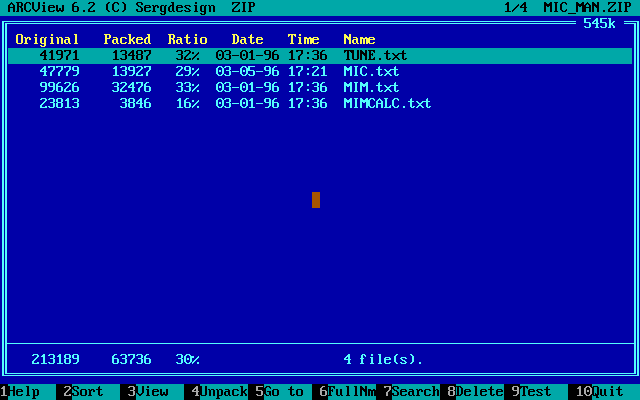Screen dimensions: 640x400
Task: Click the Date column header
Action: pyautogui.click(x=247, y=40)
